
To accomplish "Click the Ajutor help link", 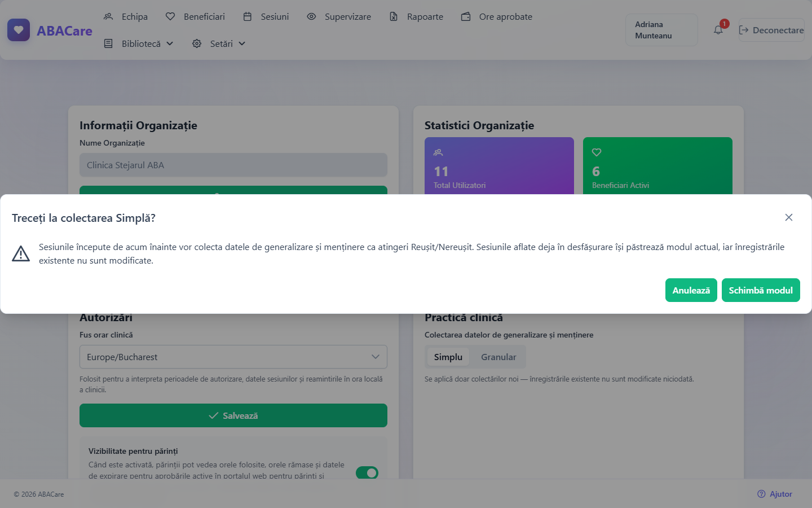I will (x=775, y=494).
